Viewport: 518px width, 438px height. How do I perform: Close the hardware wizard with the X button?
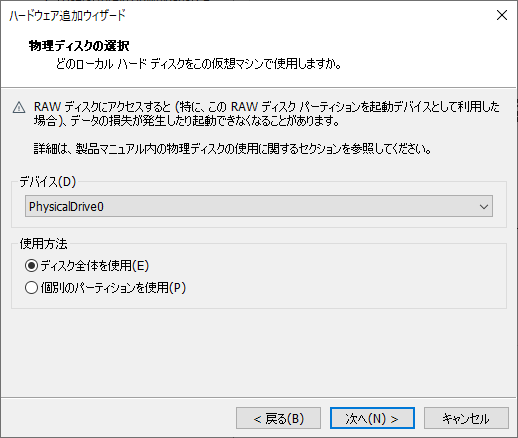pyautogui.click(x=502, y=15)
